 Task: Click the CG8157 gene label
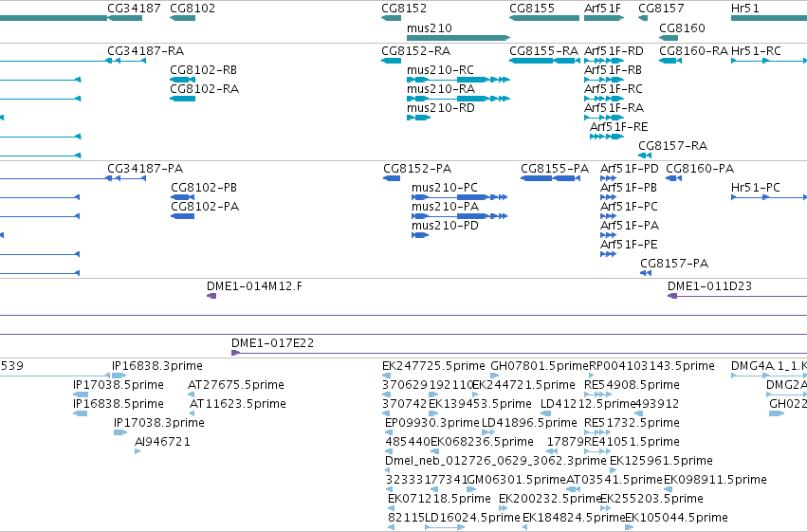tap(661, 9)
